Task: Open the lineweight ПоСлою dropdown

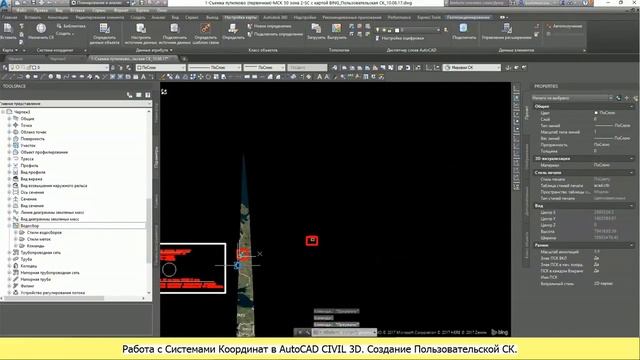Action: pos(264,67)
